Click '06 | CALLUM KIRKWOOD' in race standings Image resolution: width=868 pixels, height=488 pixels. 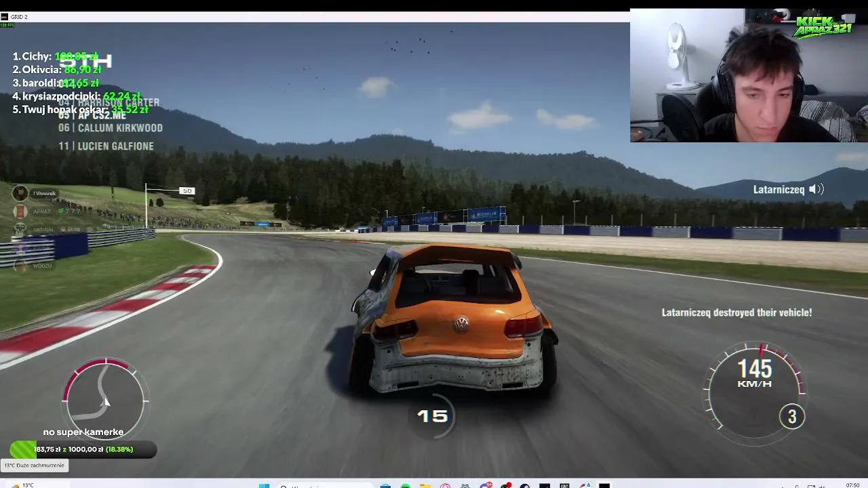pos(111,127)
